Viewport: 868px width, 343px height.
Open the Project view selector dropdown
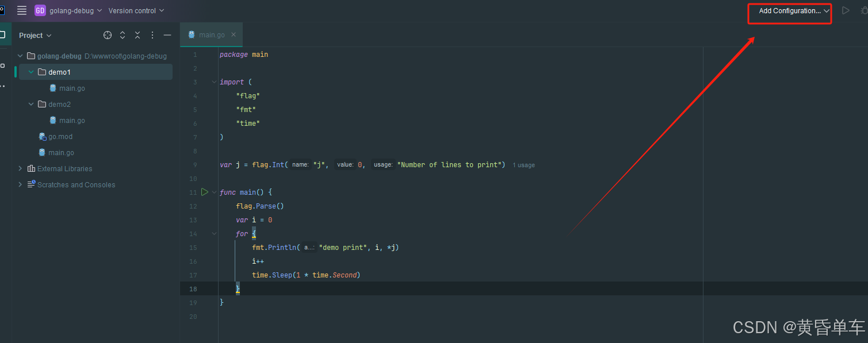[x=35, y=35]
